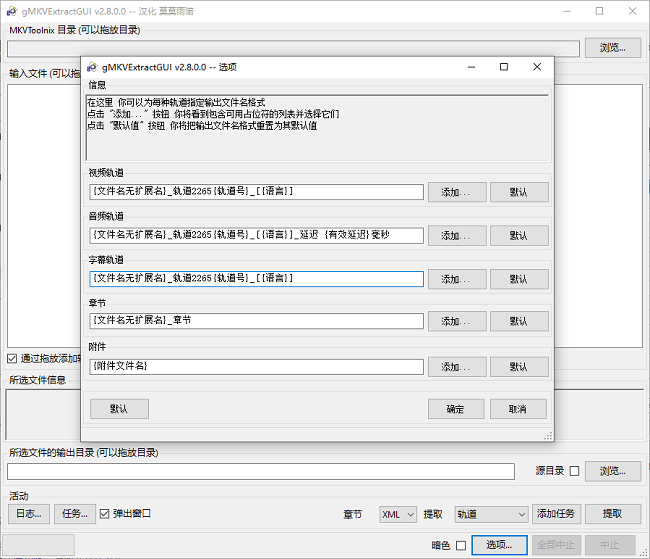The width and height of the screenshot is (650, 559).
Task: Maximize the main gMKVExtractGUI window
Action: 599,11
